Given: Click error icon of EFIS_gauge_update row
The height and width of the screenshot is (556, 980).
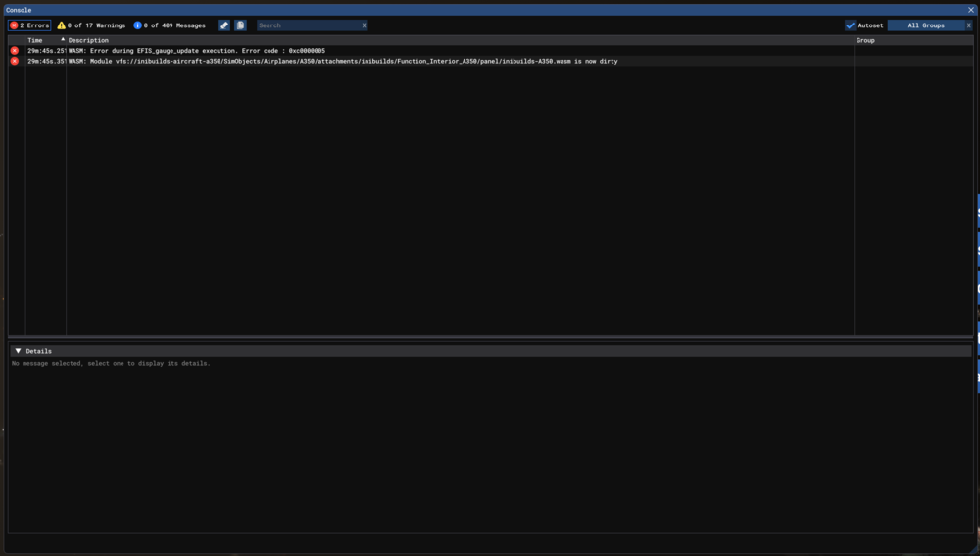Looking at the screenshot, I should click(x=15, y=51).
